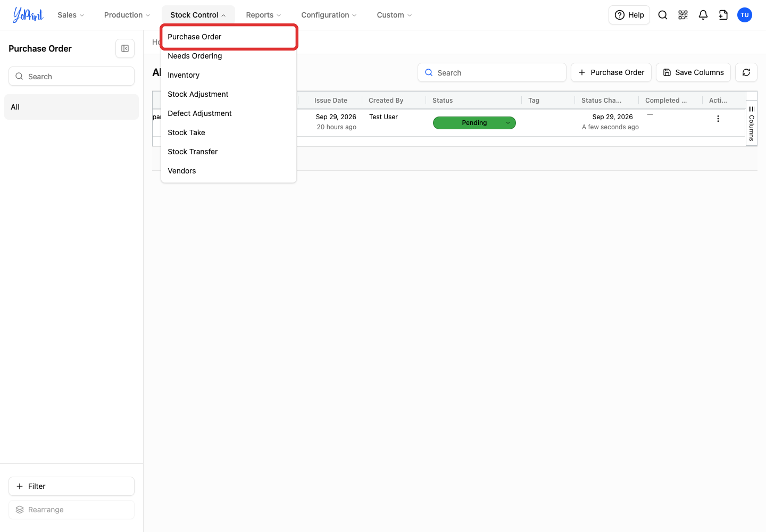Expand the Configuration menu

tap(329, 15)
